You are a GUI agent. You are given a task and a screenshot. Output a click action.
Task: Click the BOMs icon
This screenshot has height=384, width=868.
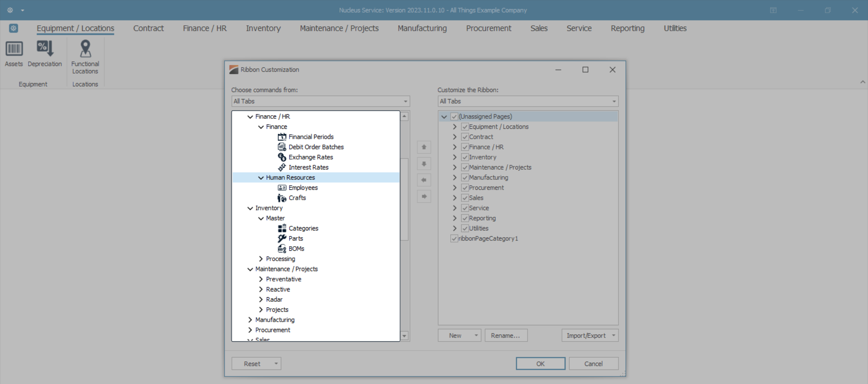point(282,248)
